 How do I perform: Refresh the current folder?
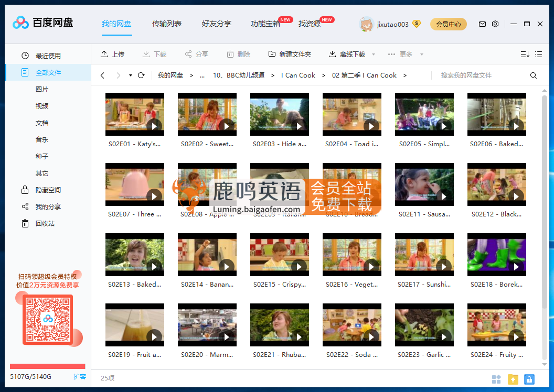(x=141, y=75)
